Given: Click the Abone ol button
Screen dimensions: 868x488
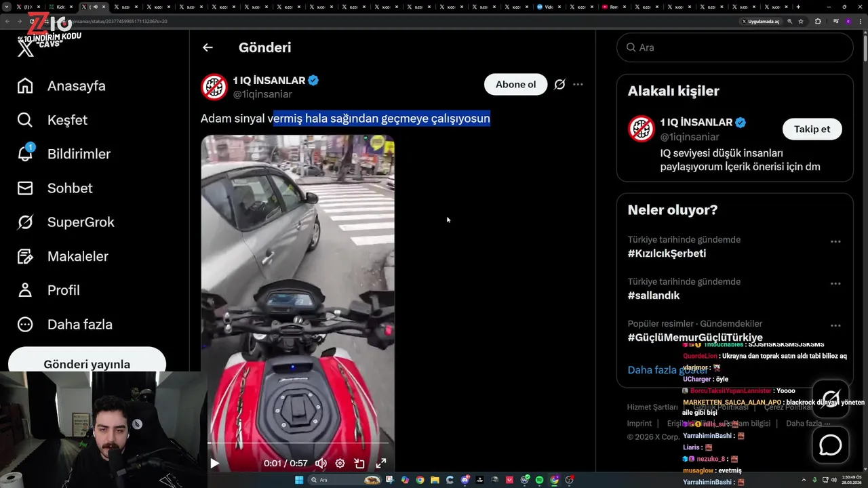Looking at the screenshot, I should (x=515, y=84).
